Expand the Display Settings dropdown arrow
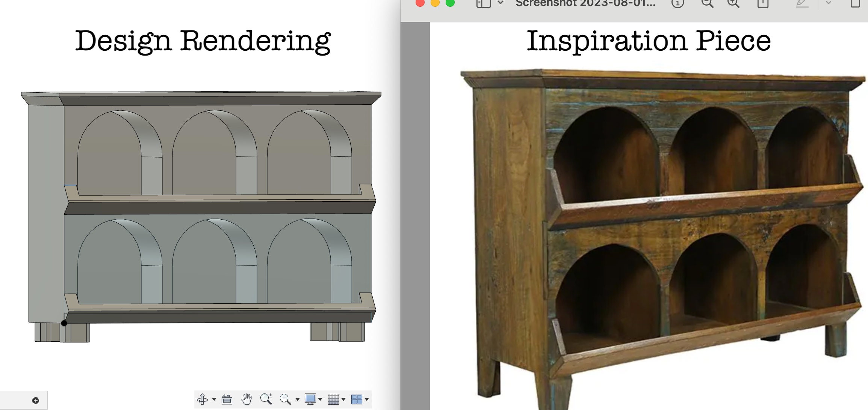Image resolution: width=868 pixels, height=410 pixels. tap(320, 399)
